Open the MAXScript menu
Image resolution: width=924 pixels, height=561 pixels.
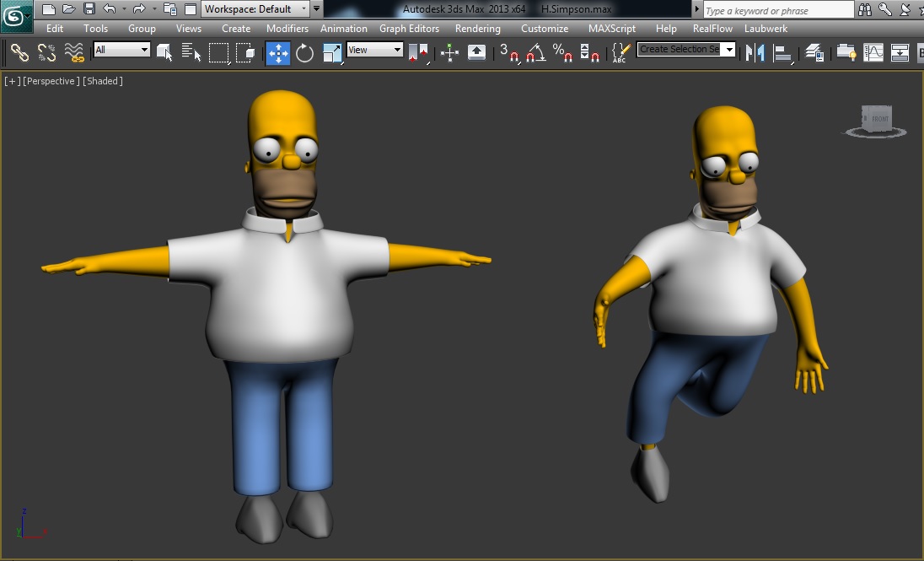[612, 29]
